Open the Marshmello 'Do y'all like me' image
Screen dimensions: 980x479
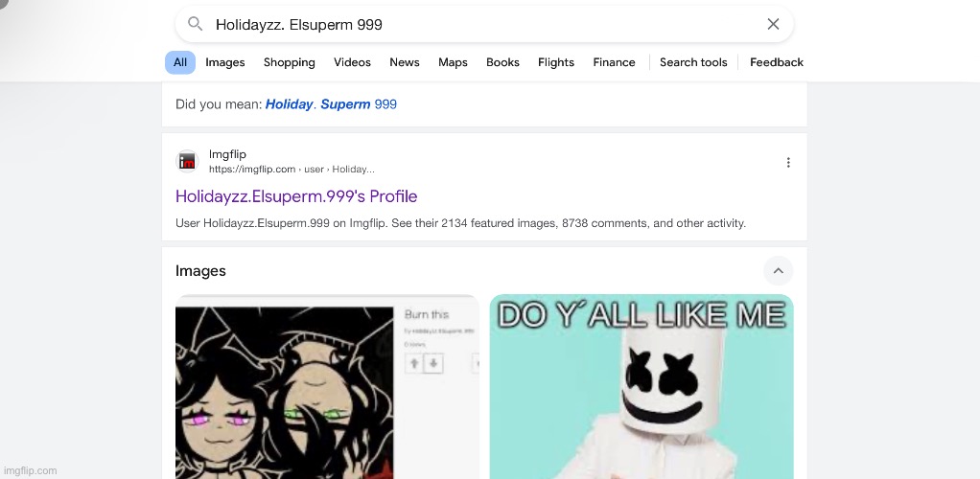[642, 387]
